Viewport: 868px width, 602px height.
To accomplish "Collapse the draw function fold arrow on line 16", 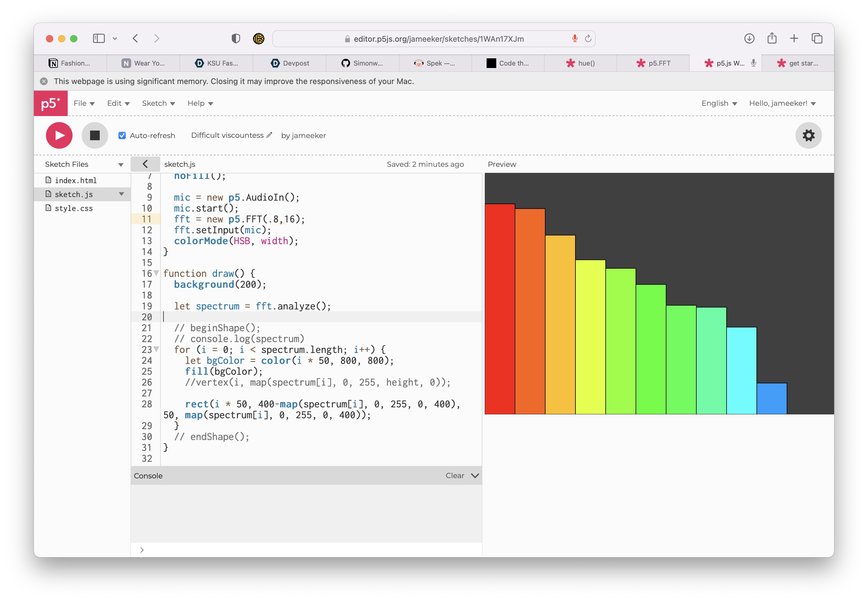I will pyautogui.click(x=156, y=273).
